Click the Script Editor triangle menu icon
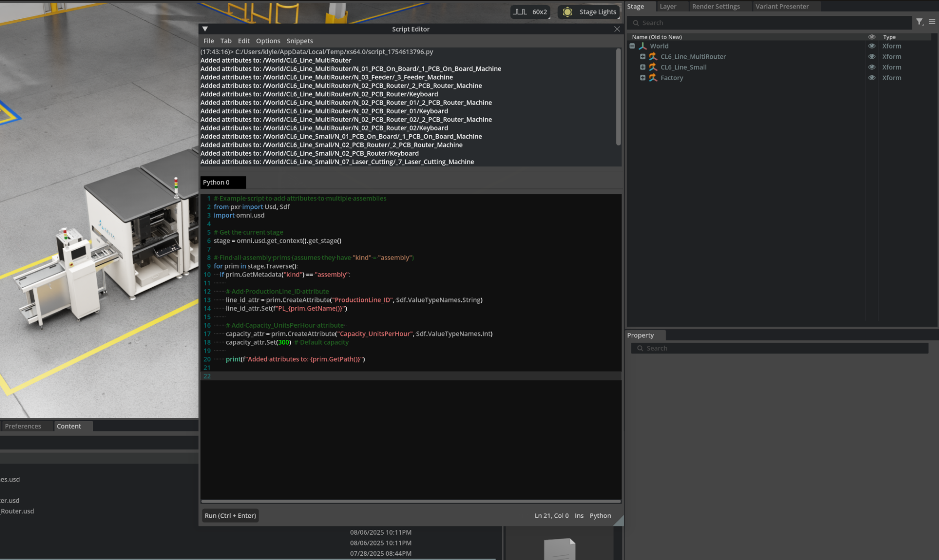Screen dimensions: 939x560 205,29
